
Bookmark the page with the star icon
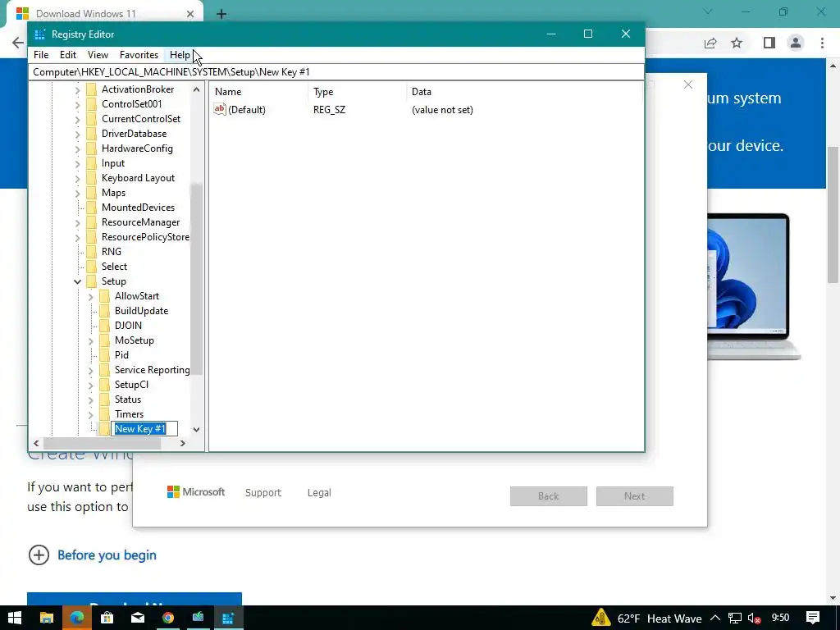click(x=737, y=43)
